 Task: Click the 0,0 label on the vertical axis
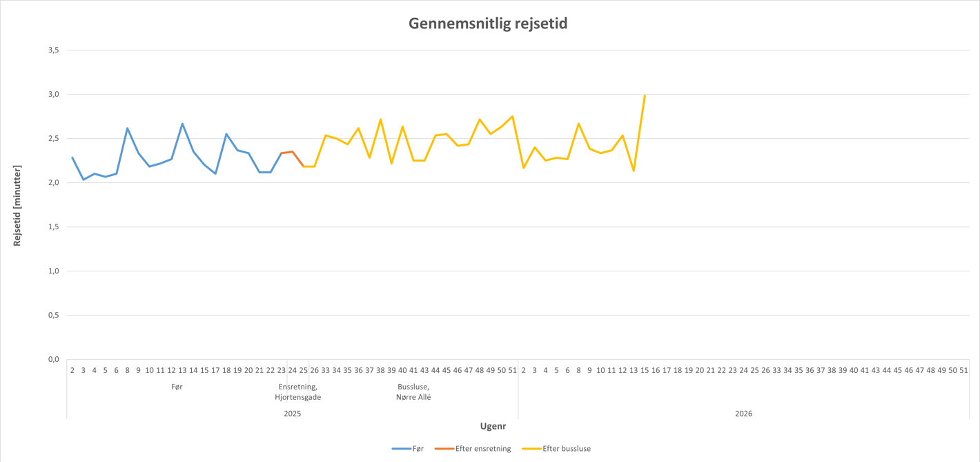pos(54,360)
